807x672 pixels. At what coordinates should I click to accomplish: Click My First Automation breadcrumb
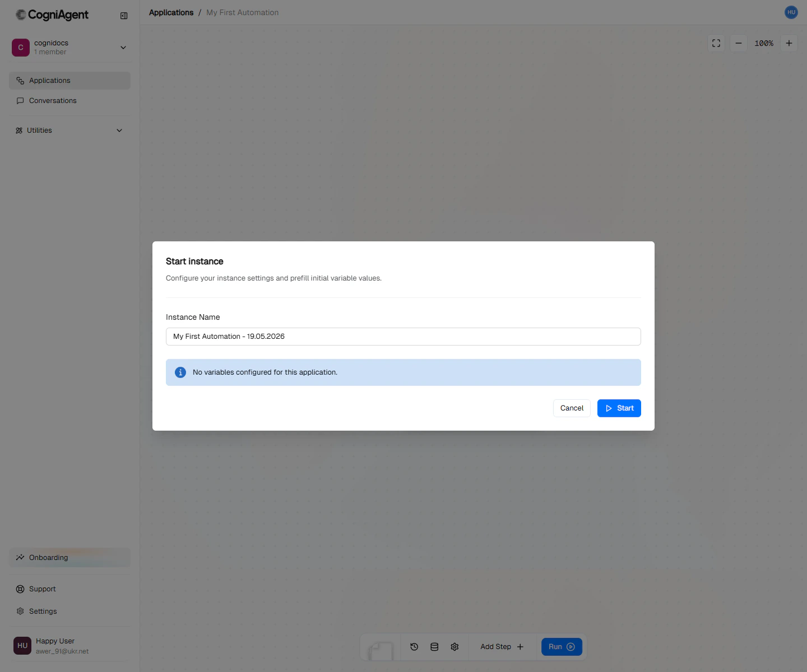[242, 12]
